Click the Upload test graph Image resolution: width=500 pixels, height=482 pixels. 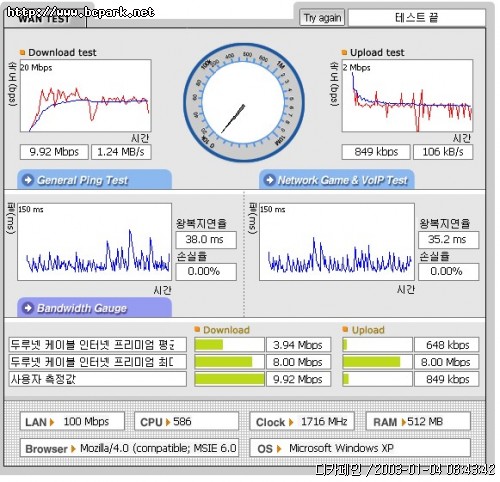click(407, 96)
